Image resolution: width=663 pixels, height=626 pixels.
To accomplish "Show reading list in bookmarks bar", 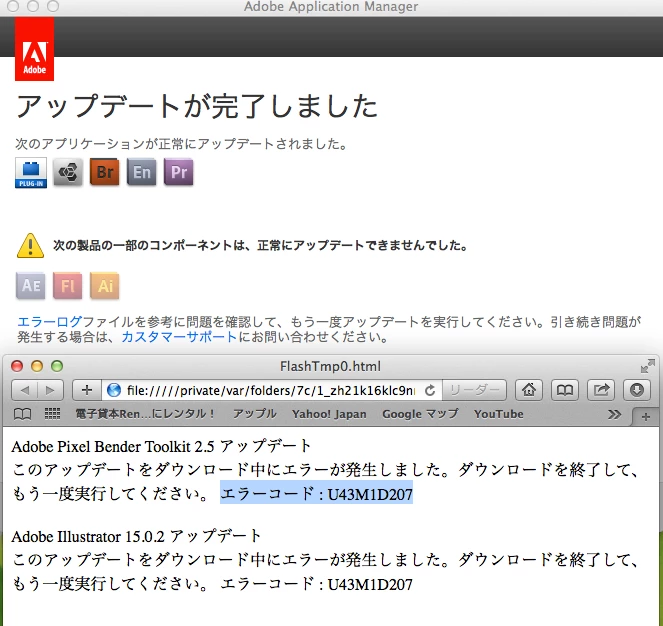I will (22, 414).
